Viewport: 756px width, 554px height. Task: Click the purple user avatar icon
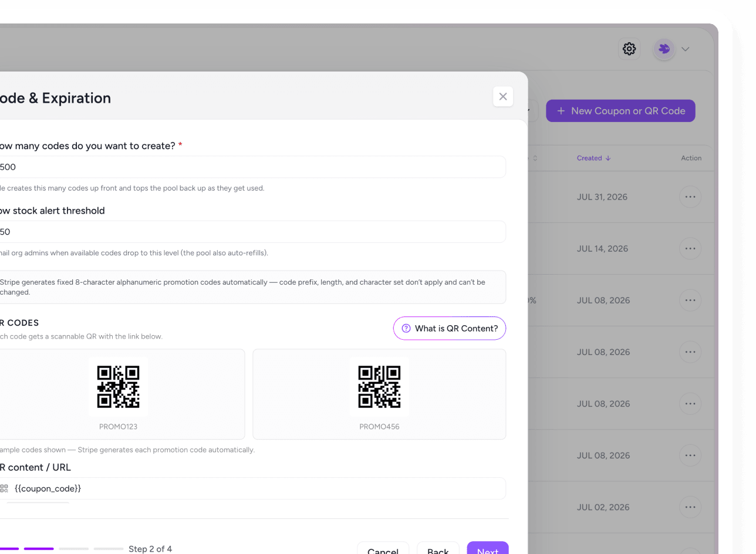coord(664,49)
